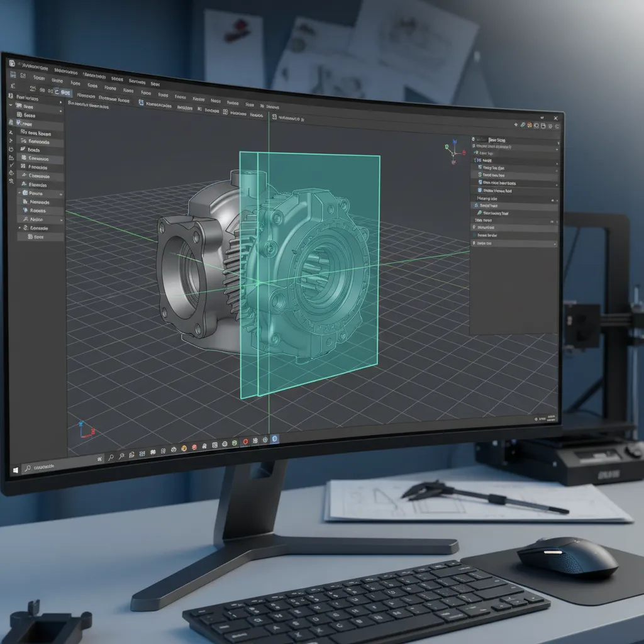This screenshot has width=644, height=644.
Task: Select the star icon in the right panel header
Action: point(516,125)
